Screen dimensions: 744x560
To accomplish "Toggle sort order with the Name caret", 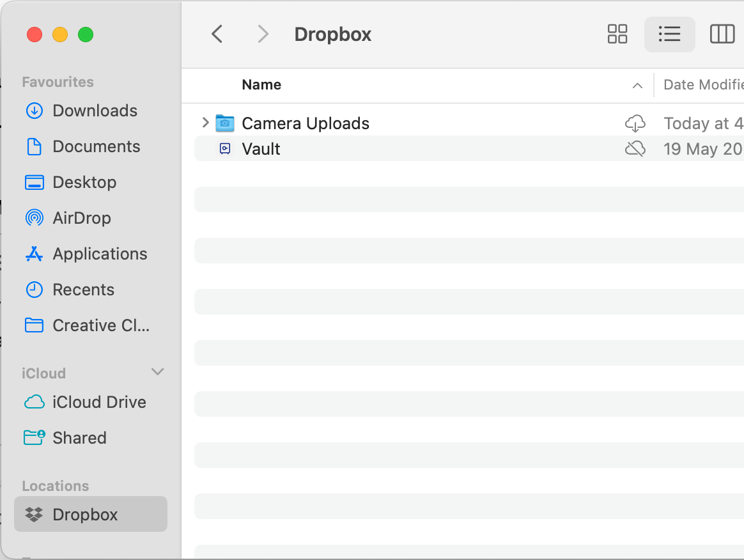I will click(637, 86).
